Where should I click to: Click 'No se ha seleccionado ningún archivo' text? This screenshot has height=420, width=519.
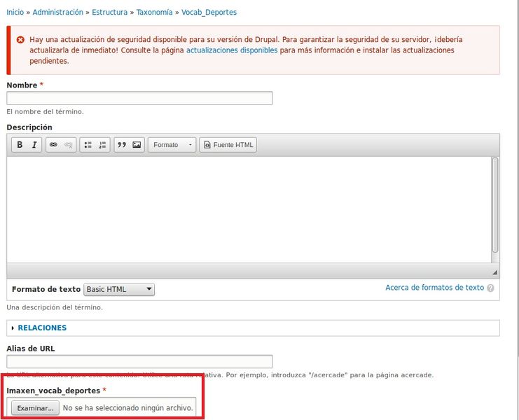pyautogui.click(x=127, y=408)
